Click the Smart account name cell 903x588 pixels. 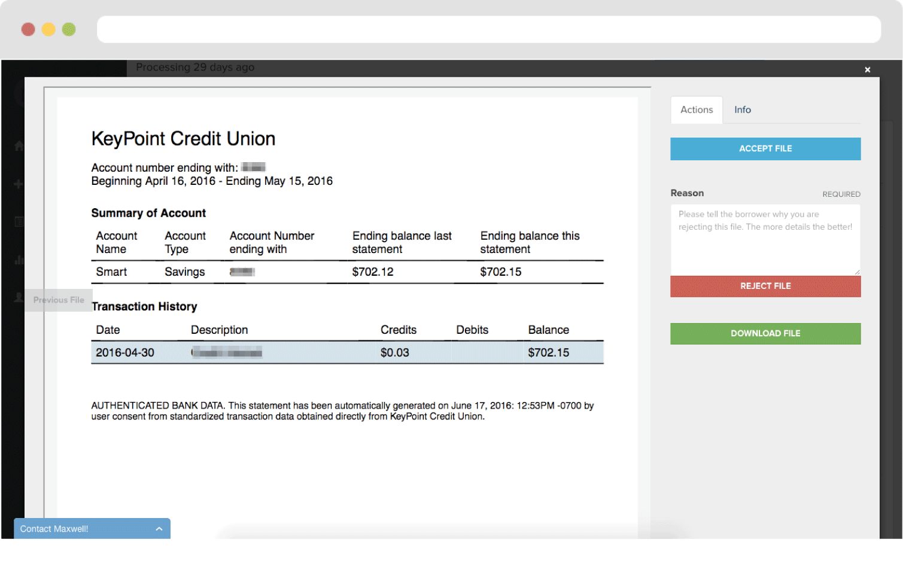point(111,272)
